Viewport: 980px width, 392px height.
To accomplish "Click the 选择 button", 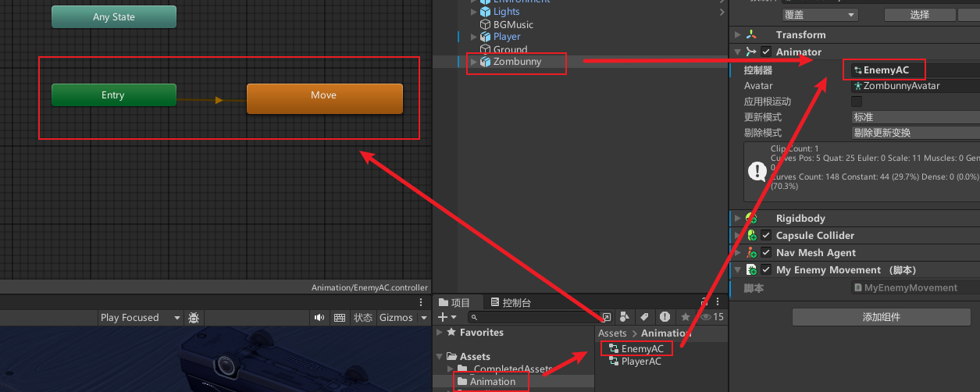I will click(x=919, y=15).
